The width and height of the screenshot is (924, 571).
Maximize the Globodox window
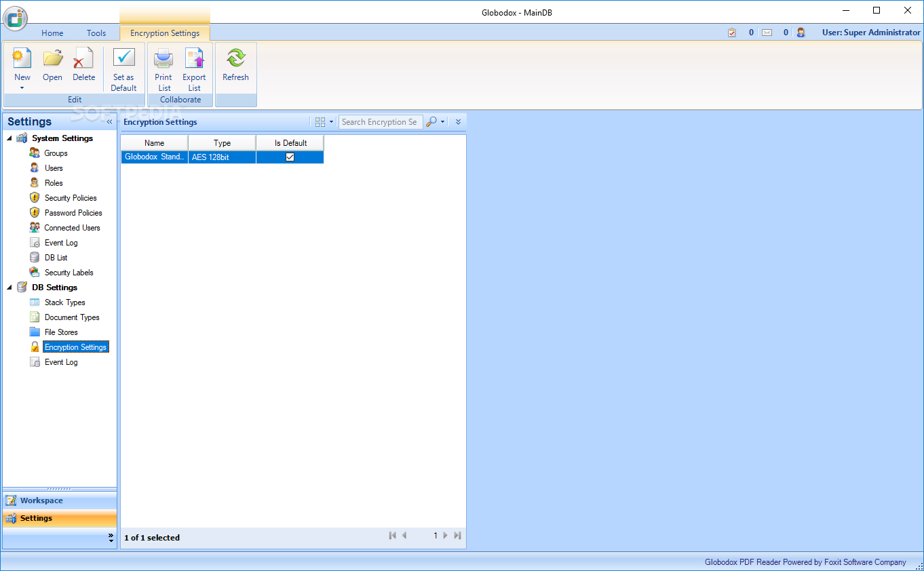pos(877,10)
